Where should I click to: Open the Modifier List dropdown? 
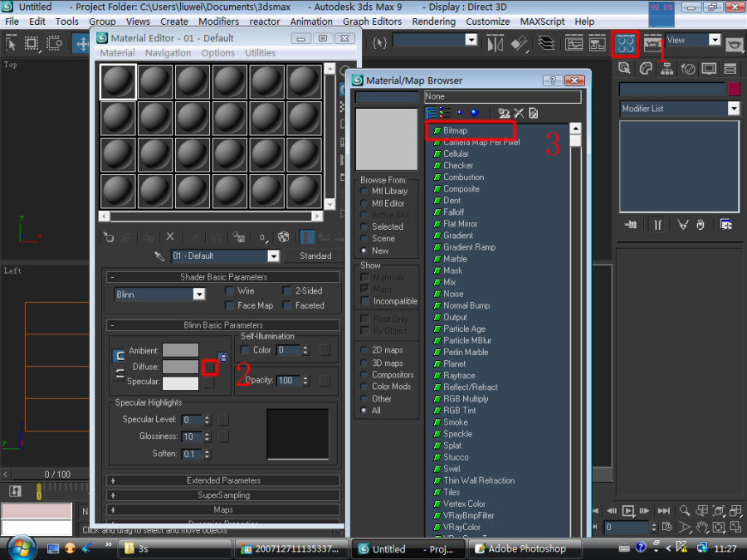(x=734, y=109)
